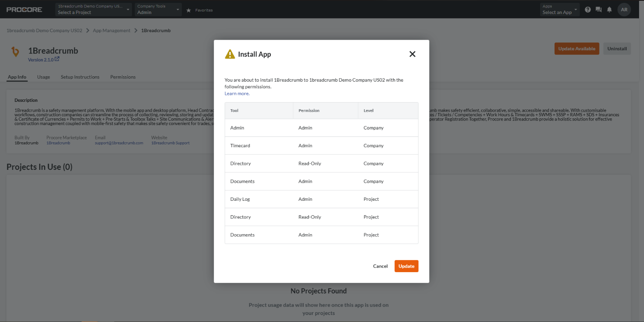The image size is (644, 322).
Task: Open the Permissions tab
Action: pos(123,77)
